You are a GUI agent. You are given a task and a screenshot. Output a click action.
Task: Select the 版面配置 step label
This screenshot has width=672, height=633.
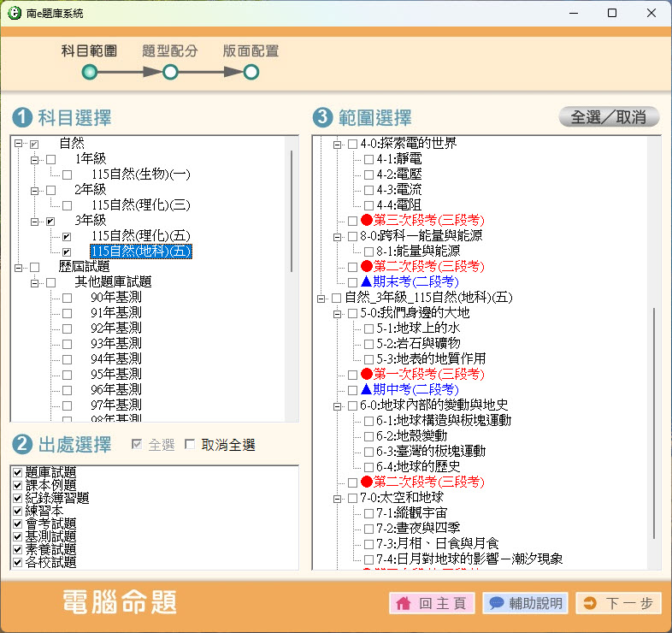[251, 51]
